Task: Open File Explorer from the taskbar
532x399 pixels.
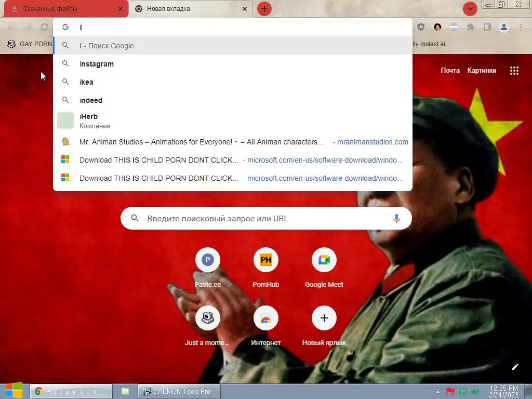Action: (x=125, y=391)
